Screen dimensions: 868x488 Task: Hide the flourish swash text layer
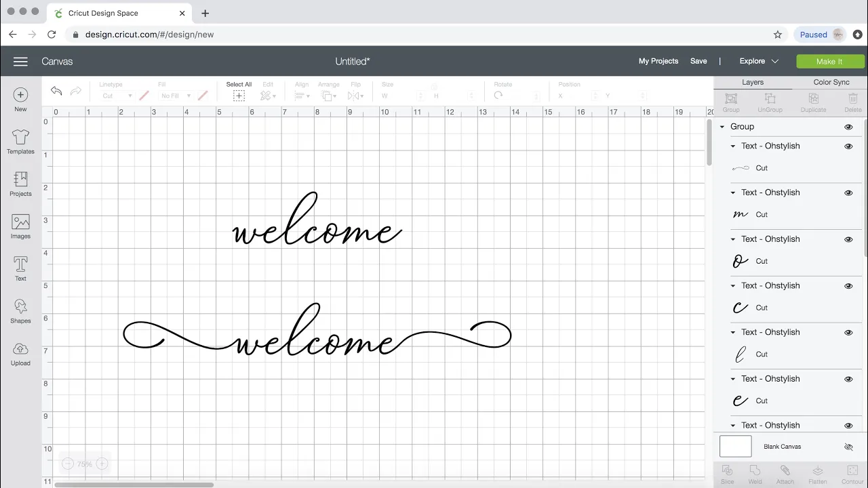coord(848,146)
